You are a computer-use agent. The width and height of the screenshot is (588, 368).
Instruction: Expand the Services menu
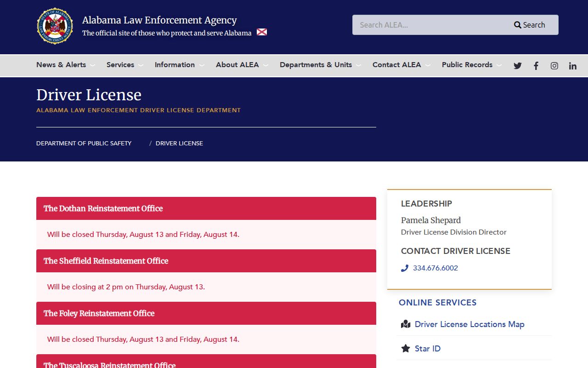pos(125,65)
